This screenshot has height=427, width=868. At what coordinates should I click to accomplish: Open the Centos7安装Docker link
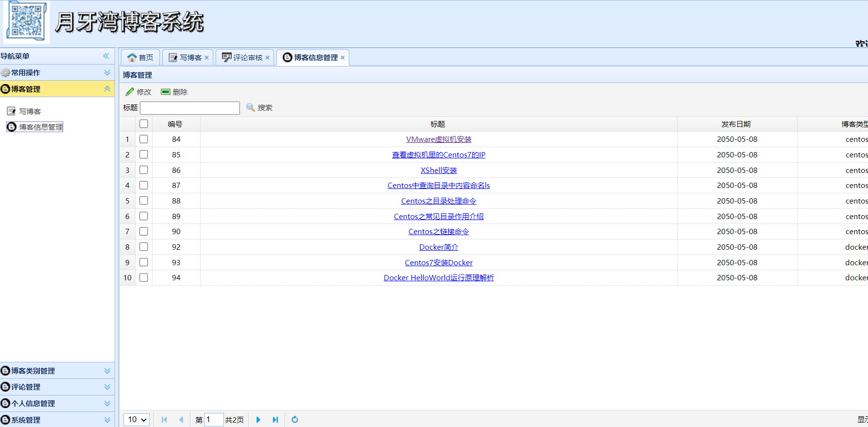click(x=439, y=262)
